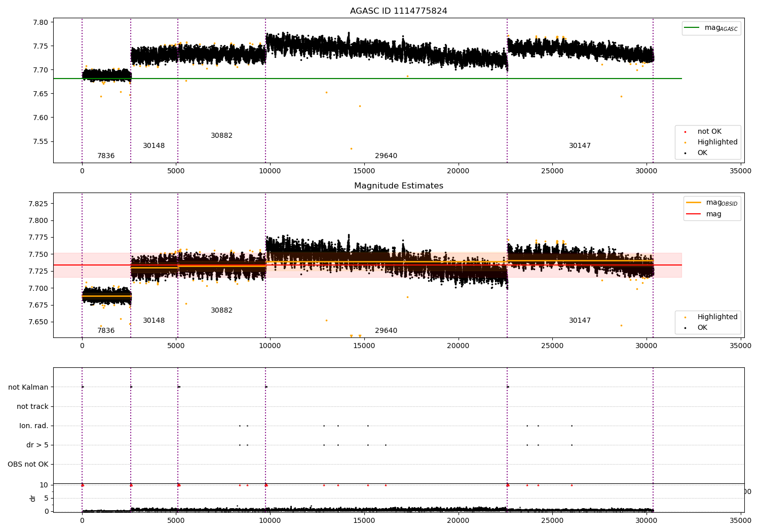Click obsid label '29640' in the AGASC plot
The image size is (760, 532).
tap(386, 156)
